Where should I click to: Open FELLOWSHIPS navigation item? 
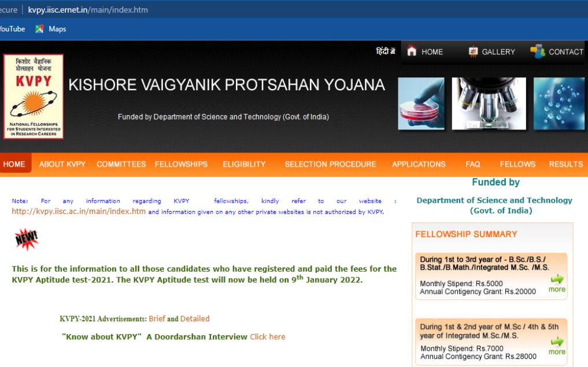pos(181,164)
